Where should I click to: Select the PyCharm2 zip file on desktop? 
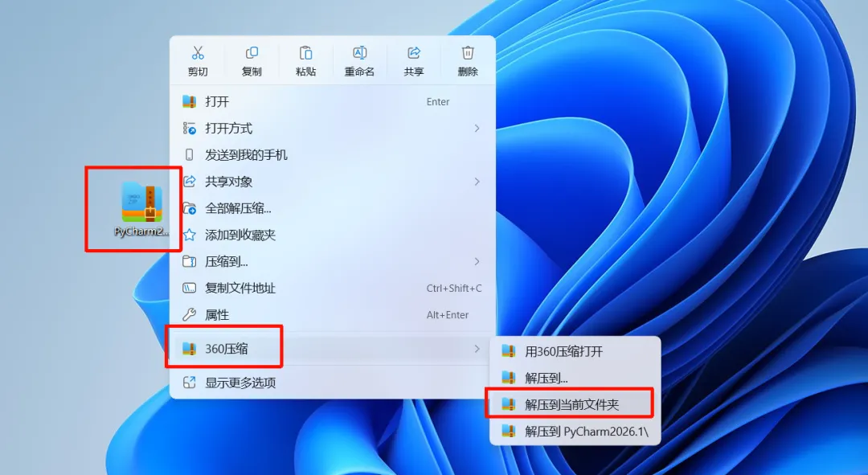click(141, 209)
